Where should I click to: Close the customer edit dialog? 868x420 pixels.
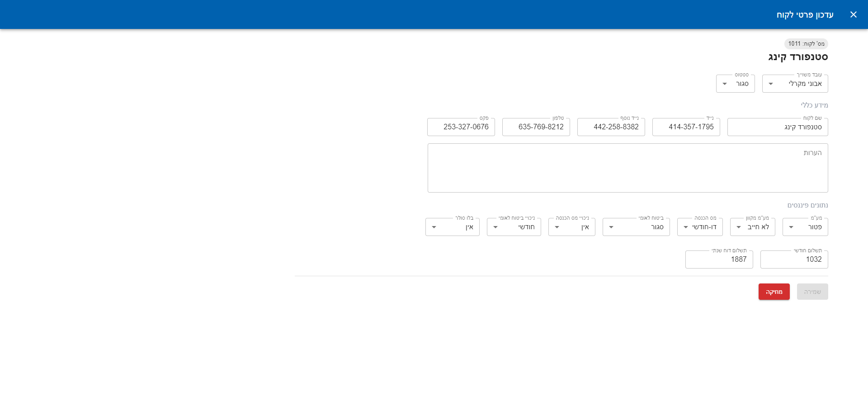(x=854, y=14)
